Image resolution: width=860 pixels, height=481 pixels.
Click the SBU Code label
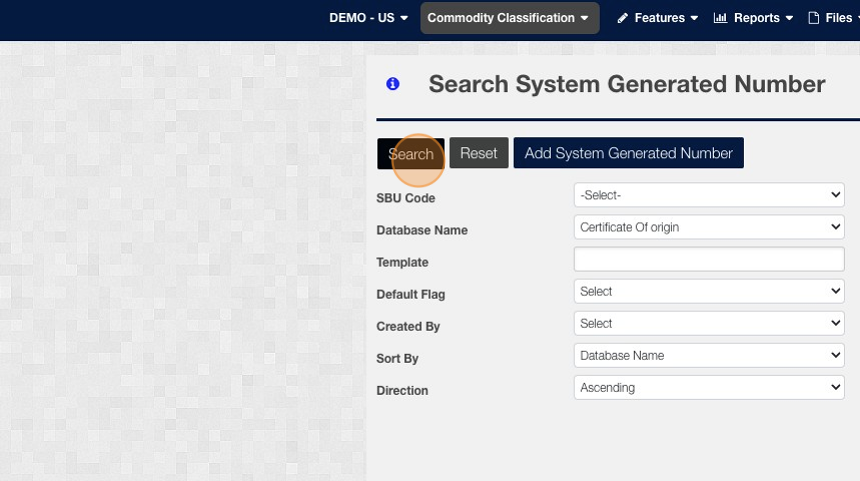click(406, 198)
